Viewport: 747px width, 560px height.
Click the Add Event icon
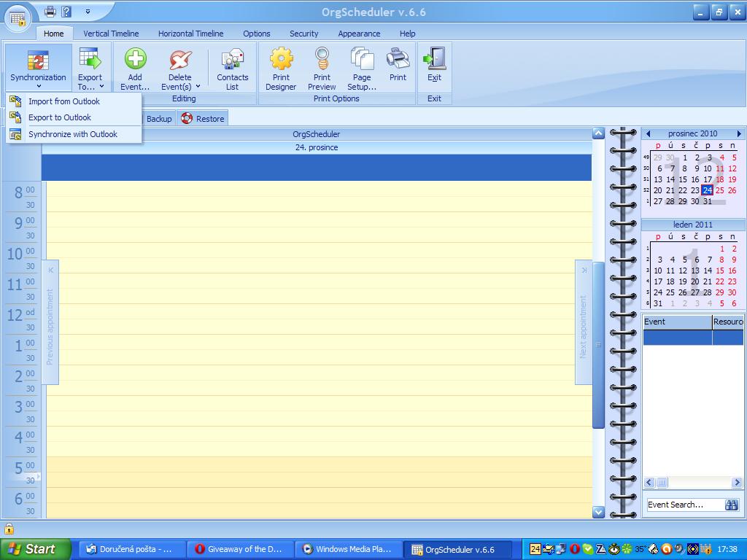(x=135, y=60)
